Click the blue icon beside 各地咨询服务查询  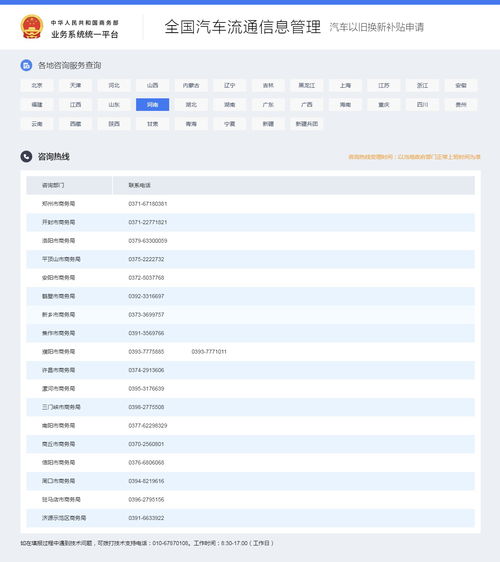click(26, 65)
